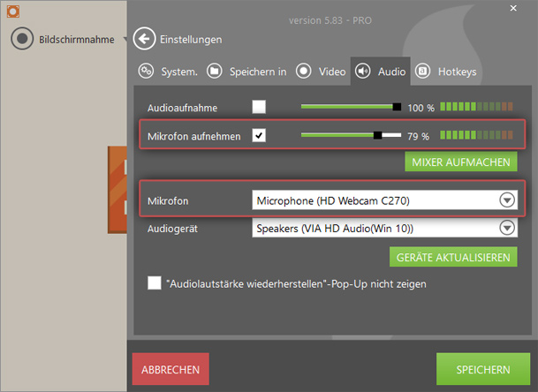Click the Audio tab speaker icon
Viewport: 538px width, 392px height.
(x=363, y=72)
